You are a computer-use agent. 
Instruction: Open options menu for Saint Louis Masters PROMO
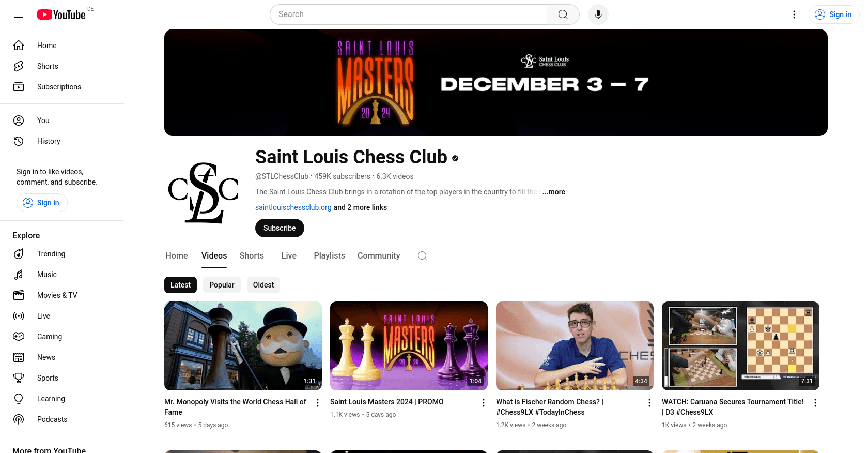pyautogui.click(x=484, y=403)
